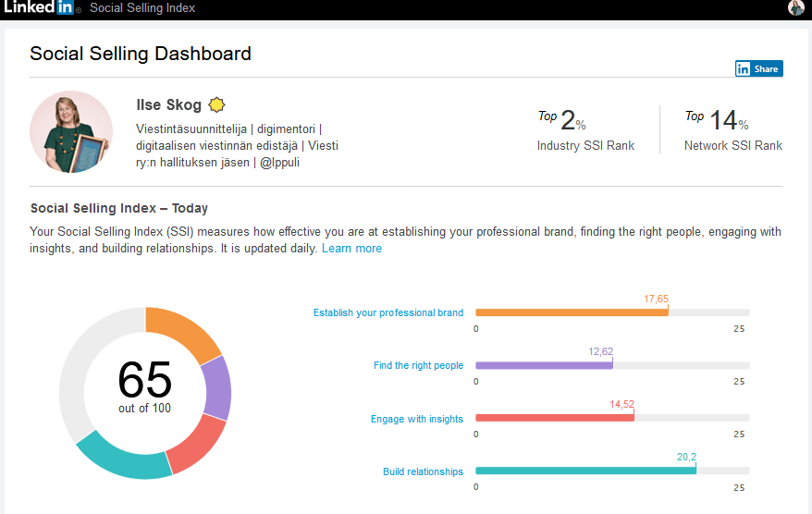This screenshot has width=812, height=514.
Task: Open Ilse Skog's profile photo
Action: point(72,132)
